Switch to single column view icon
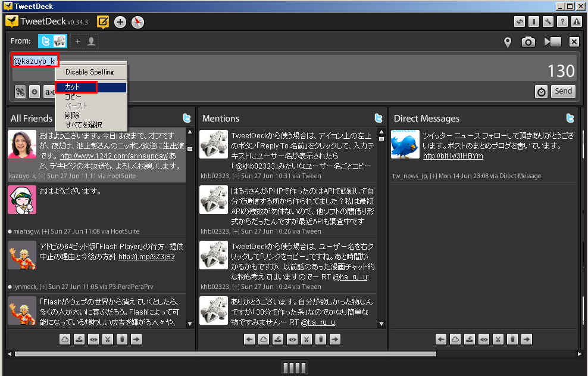This screenshot has height=376, width=588. click(x=534, y=21)
